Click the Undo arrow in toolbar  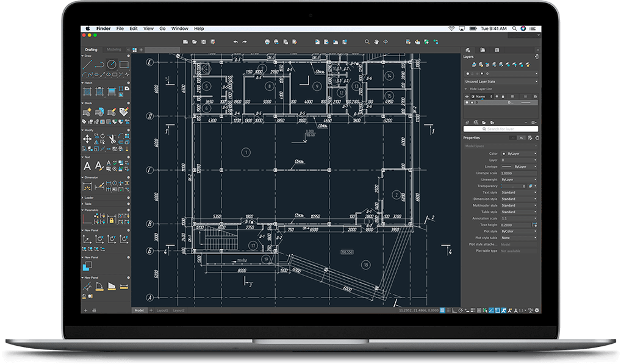point(235,42)
